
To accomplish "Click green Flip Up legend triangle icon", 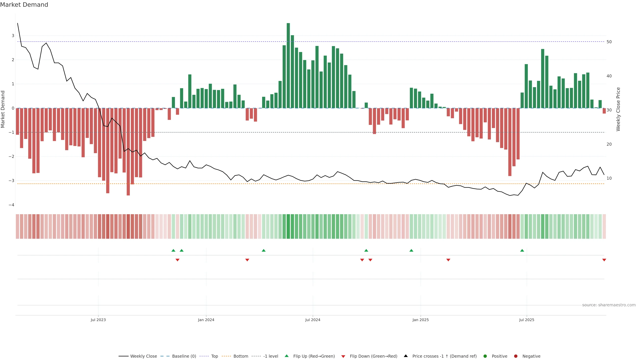I will 287,356.
